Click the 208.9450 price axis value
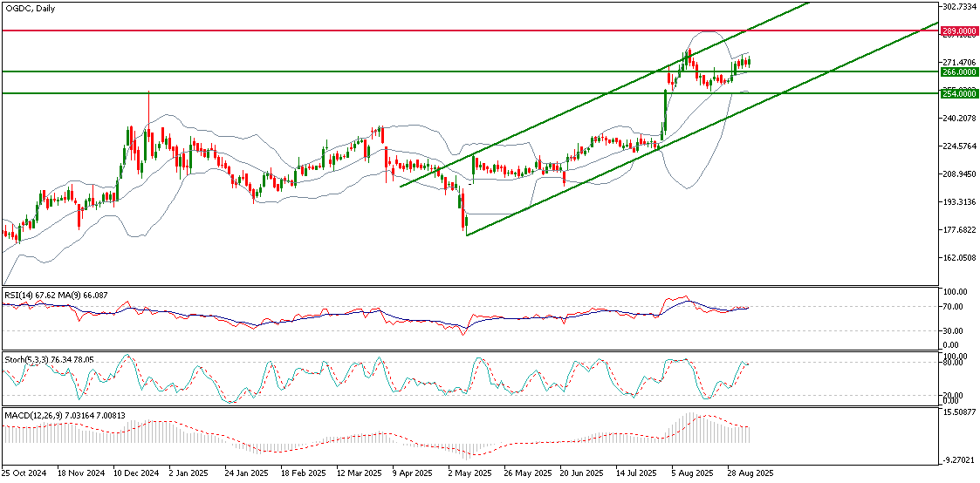The height and width of the screenshot is (483, 980). coord(959,174)
